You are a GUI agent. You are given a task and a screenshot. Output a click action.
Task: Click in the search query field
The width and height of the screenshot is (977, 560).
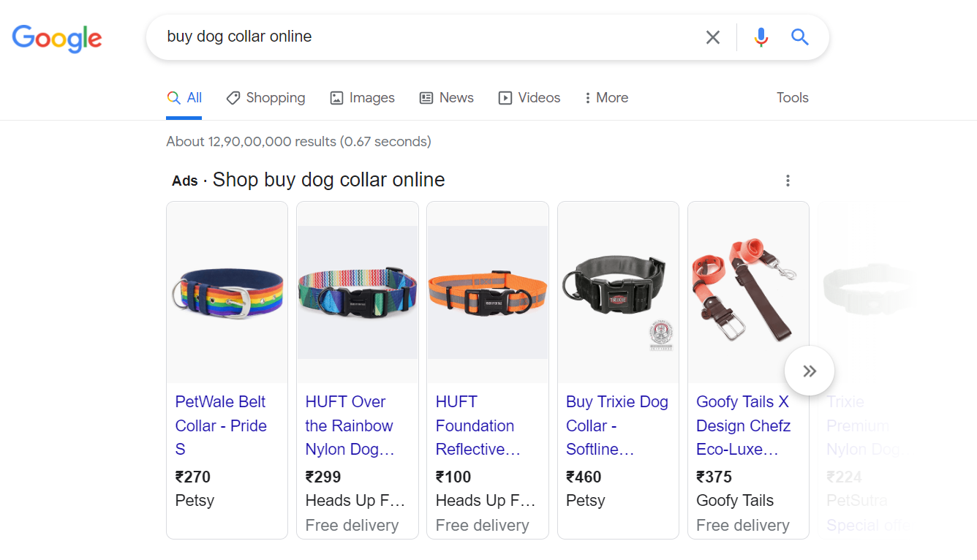tap(424, 37)
